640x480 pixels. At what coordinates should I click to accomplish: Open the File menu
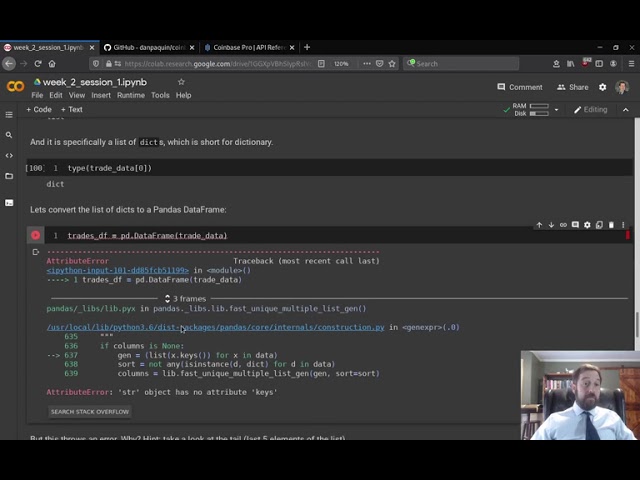point(37,95)
